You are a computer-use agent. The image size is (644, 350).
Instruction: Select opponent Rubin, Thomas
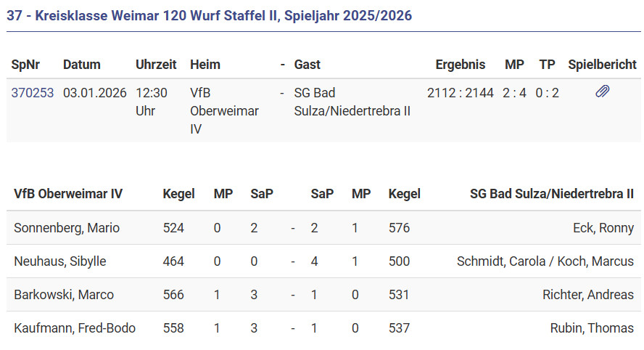click(x=592, y=328)
